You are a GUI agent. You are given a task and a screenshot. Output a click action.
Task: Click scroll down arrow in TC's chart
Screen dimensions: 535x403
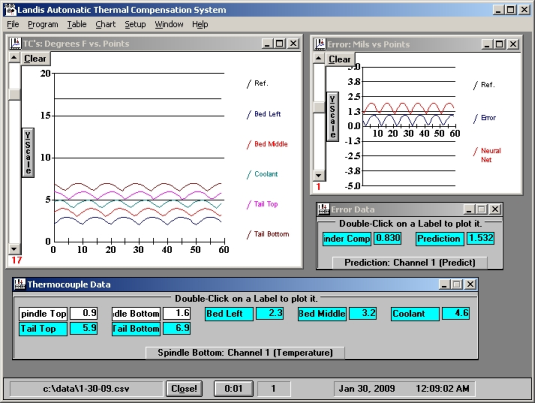(x=14, y=248)
